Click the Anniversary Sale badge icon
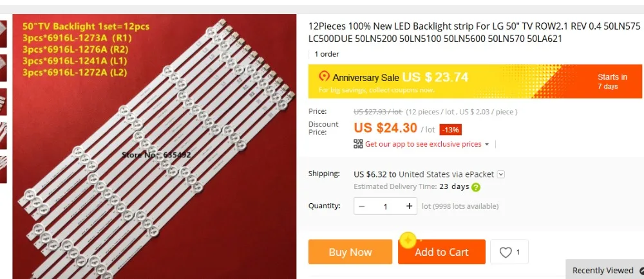 324,77
